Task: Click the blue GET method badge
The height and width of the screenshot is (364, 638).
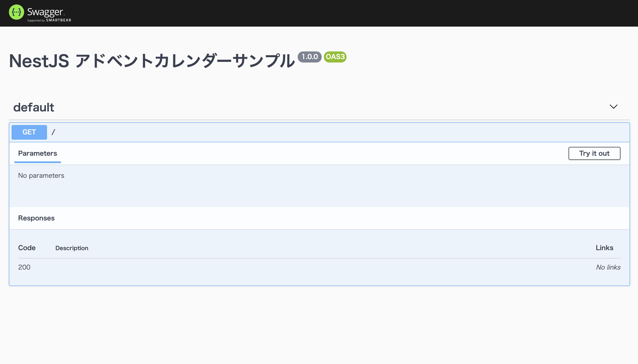Action: pos(29,132)
